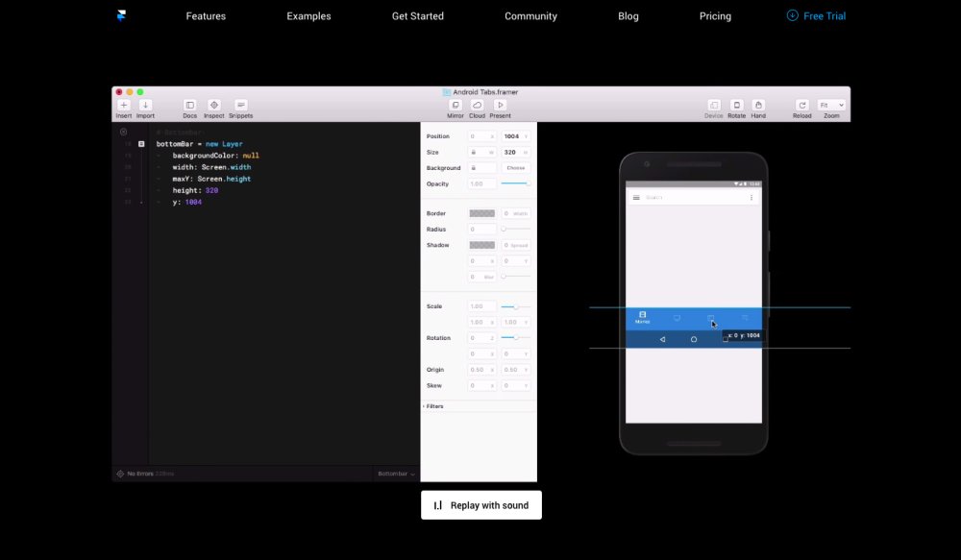
Task: Click the Shadow spread field
Action: 516,245
